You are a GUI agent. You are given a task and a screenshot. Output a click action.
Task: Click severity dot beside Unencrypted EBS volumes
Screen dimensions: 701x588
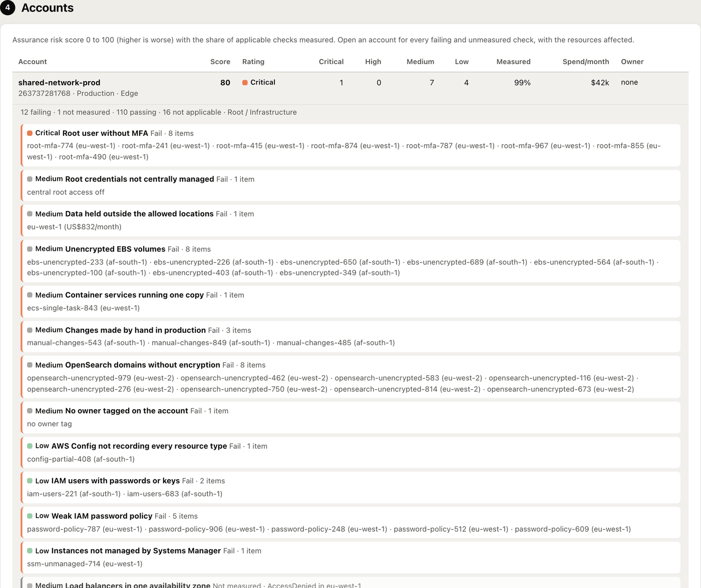(30, 249)
